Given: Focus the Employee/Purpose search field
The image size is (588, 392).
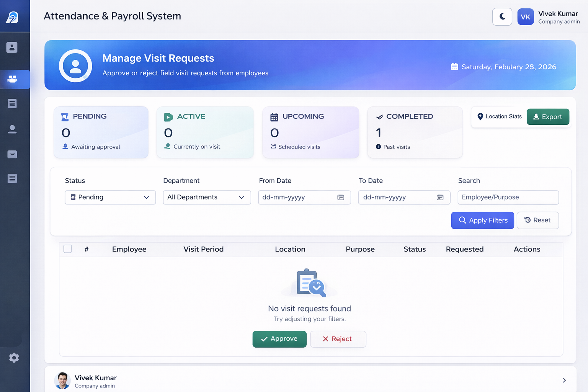Looking at the screenshot, I should point(508,197).
